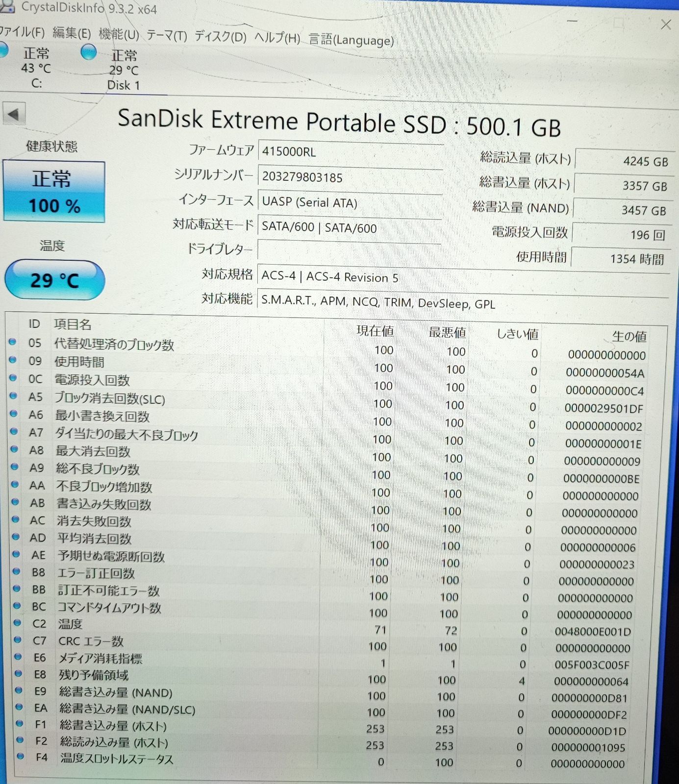The height and width of the screenshot is (784, 679).
Task: Click status dot of row C7 CRC エラー数
Action: pyautogui.click(x=18, y=639)
